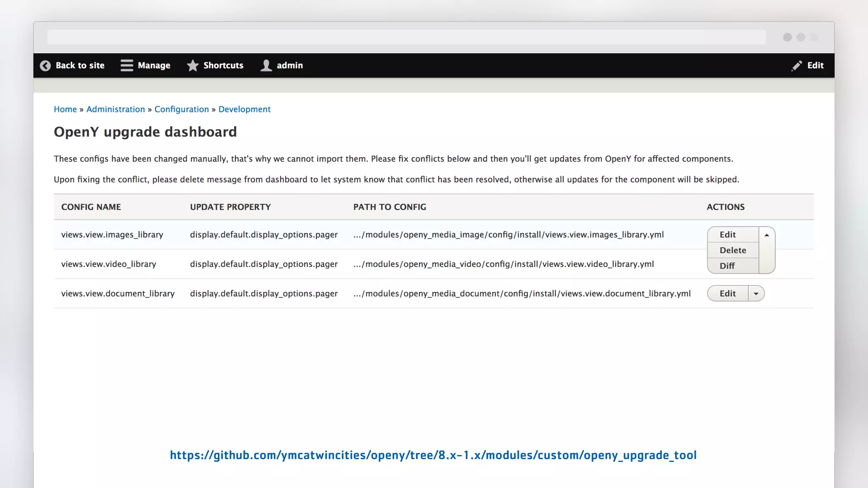Click the browser address bar field
This screenshot has height=488, width=868.
tap(406, 37)
